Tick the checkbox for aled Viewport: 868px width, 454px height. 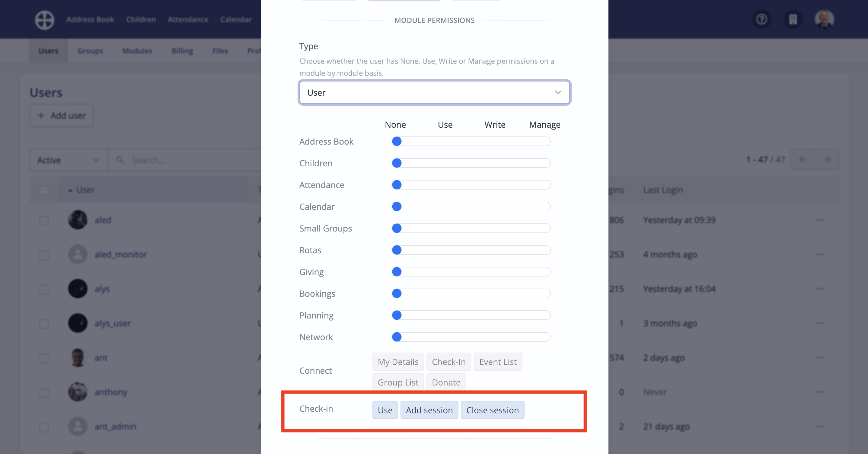coord(44,221)
